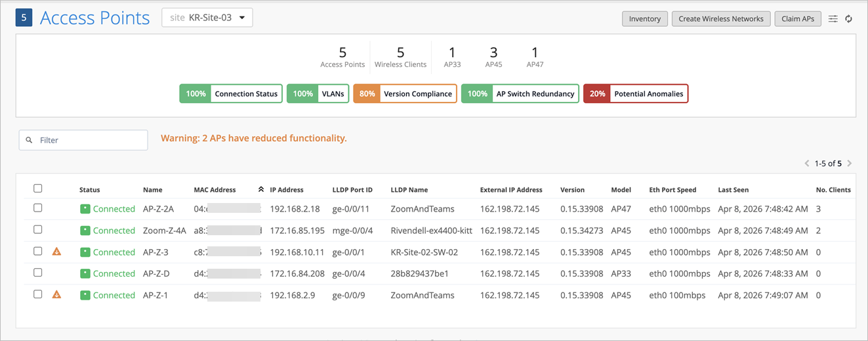
Task: Go to next page arrow
Action: click(x=850, y=164)
